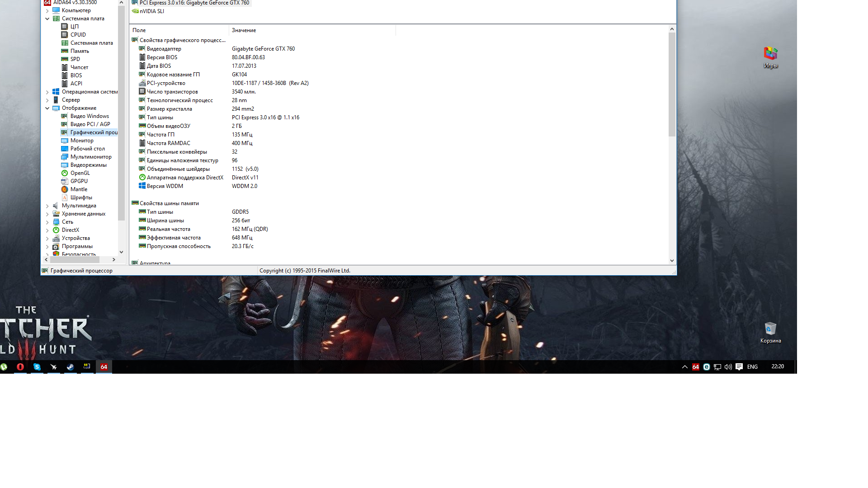Show hidden system tray icons
This screenshot has height=488, width=868.
pyautogui.click(x=684, y=367)
